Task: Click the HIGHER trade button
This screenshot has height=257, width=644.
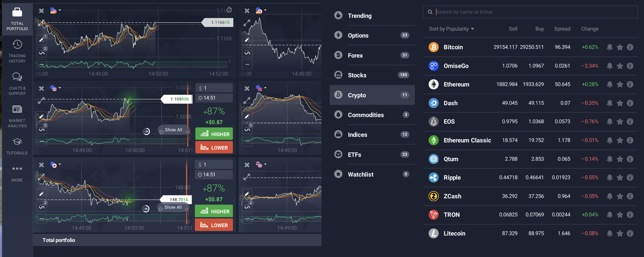Action: coord(214,134)
